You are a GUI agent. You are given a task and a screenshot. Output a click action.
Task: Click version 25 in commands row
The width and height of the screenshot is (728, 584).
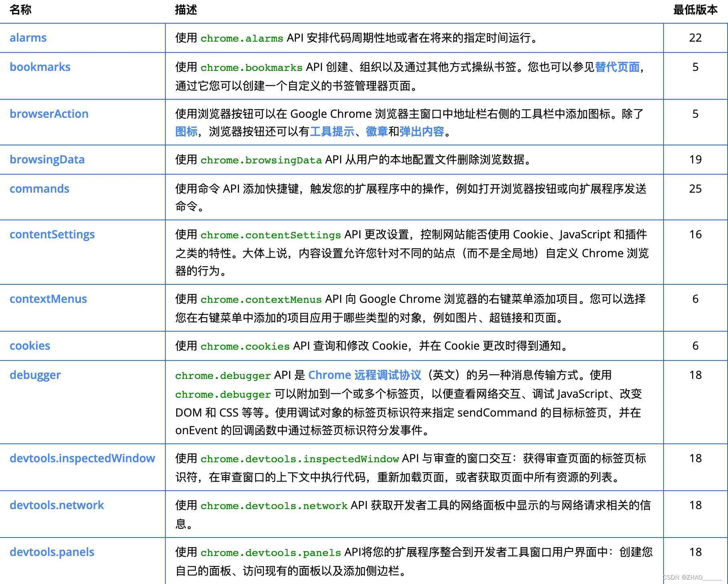click(x=696, y=189)
